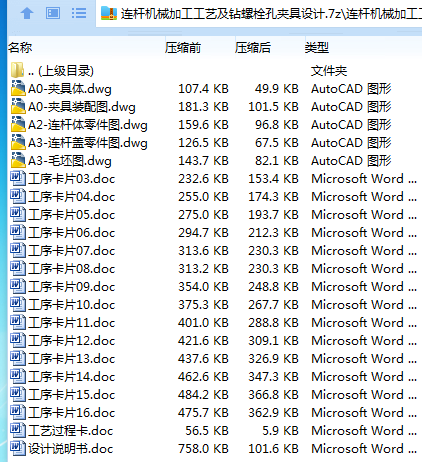This screenshot has height=462, width=422.
Task: Select file name 工序卡片05.doc
Action: (72, 215)
